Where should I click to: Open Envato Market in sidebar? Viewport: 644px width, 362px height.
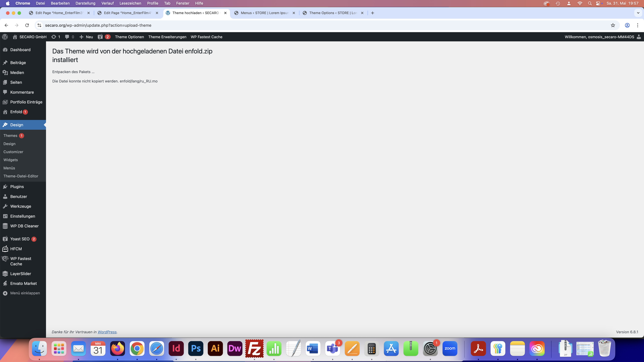[23, 283]
